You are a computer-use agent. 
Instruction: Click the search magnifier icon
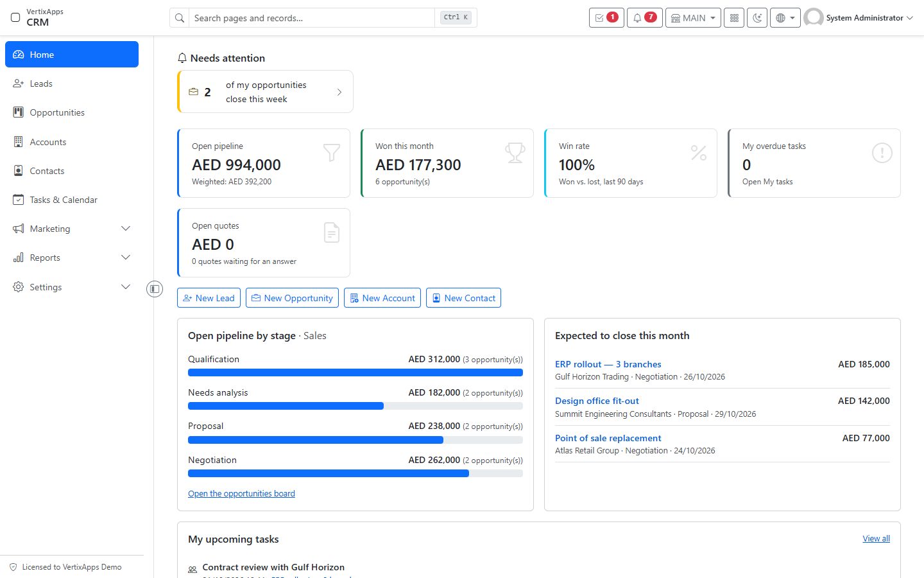tap(180, 18)
